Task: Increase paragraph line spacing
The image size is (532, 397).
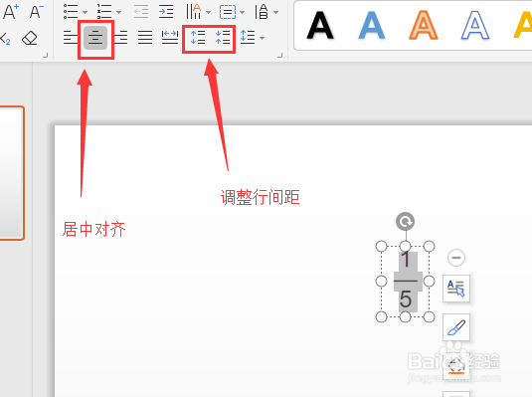Action: [198, 38]
